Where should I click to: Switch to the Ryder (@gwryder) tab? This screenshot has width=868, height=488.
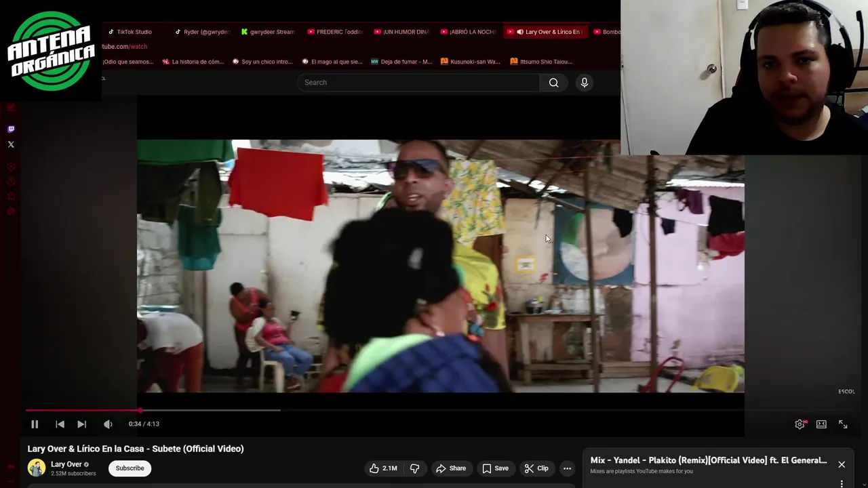tap(202, 32)
